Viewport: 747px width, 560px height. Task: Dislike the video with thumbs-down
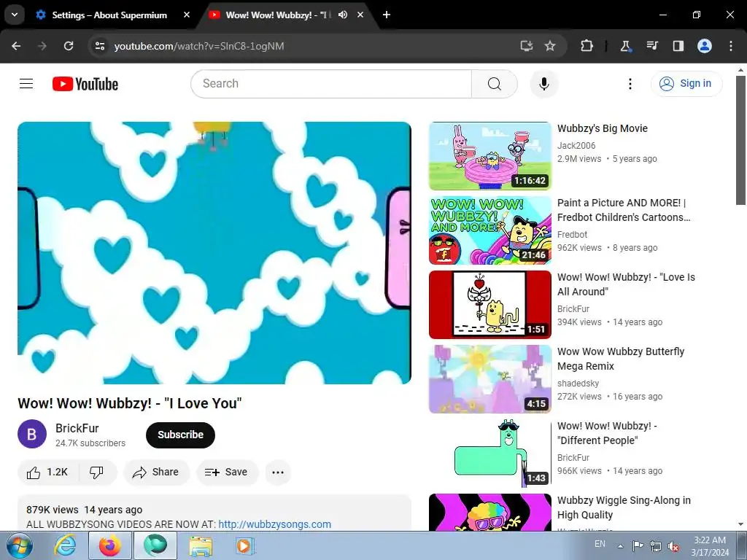pos(97,472)
